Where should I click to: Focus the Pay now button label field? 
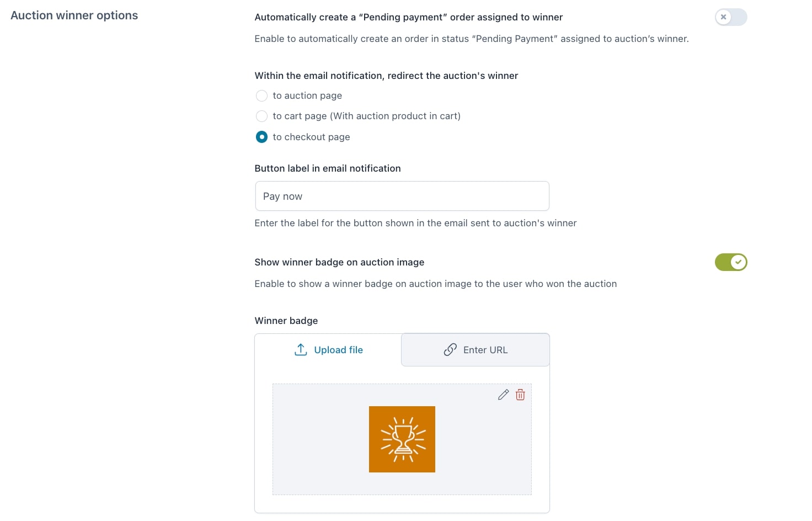(x=402, y=196)
